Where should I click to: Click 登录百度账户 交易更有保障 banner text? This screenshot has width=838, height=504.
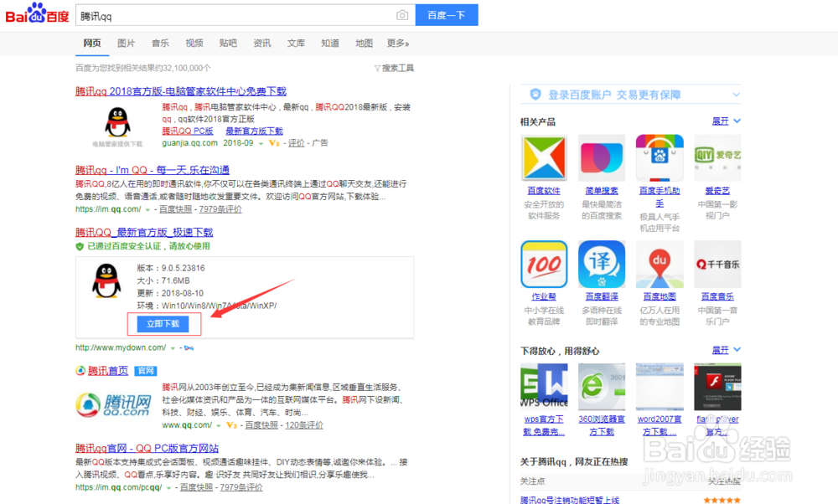tap(614, 95)
